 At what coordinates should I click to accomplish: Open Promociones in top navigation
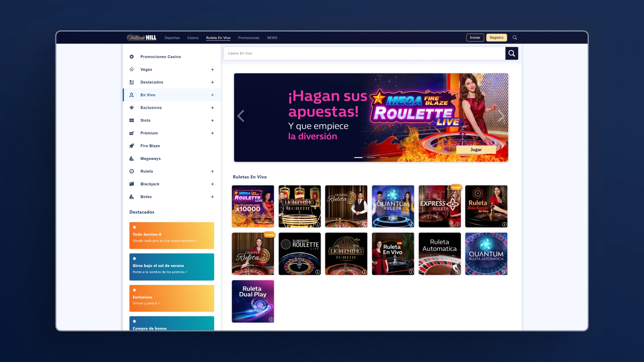click(x=249, y=38)
